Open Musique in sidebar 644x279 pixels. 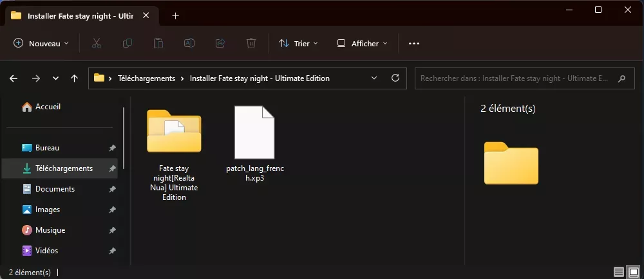59,230
